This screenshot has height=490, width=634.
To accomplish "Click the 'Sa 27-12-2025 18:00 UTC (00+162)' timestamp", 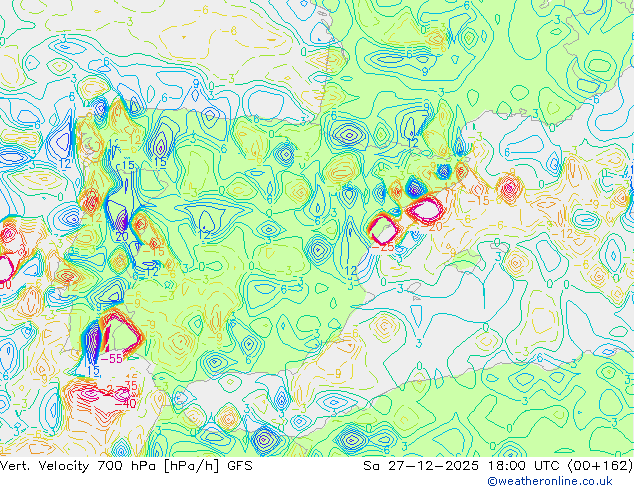I will tap(498, 466).
